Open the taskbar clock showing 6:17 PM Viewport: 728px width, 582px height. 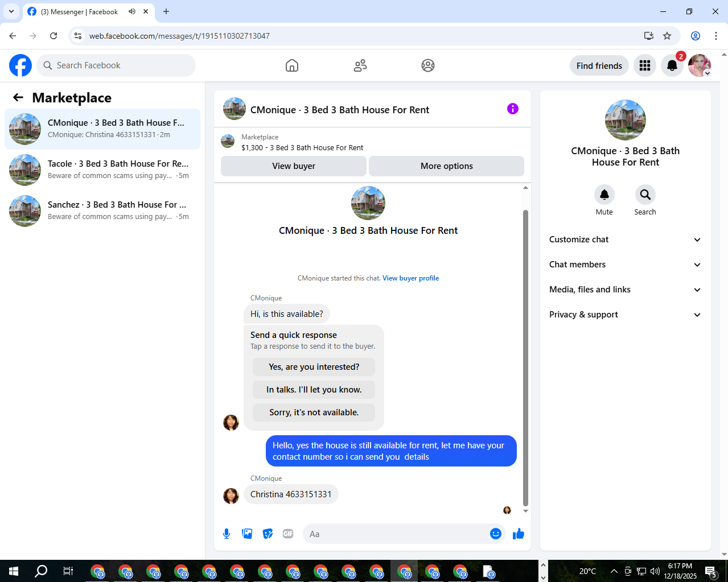(x=680, y=571)
